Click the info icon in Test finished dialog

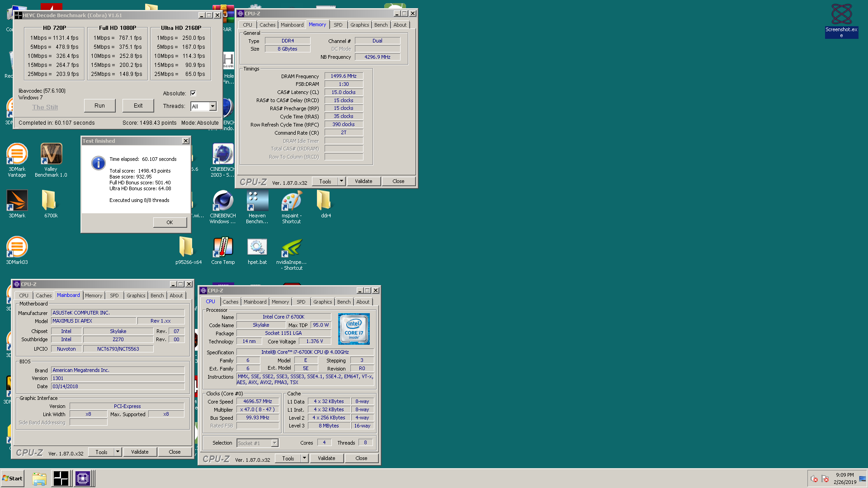(x=98, y=163)
